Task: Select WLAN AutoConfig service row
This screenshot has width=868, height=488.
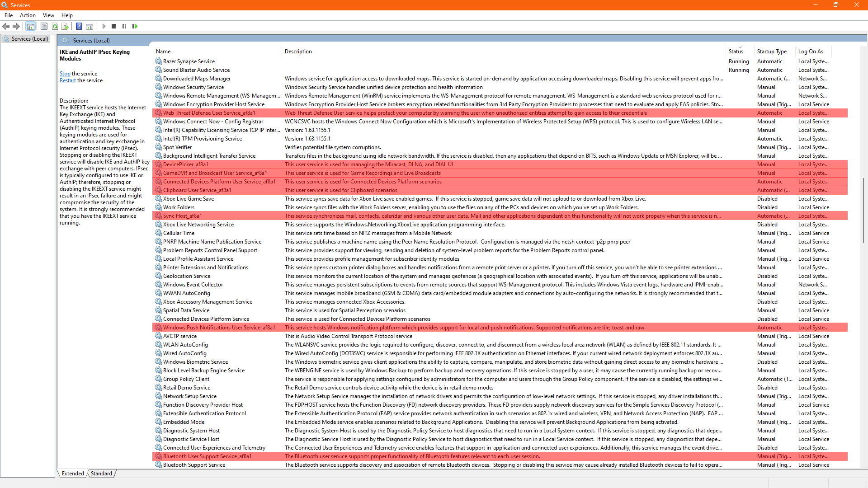Action: click(x=500, y=344)
